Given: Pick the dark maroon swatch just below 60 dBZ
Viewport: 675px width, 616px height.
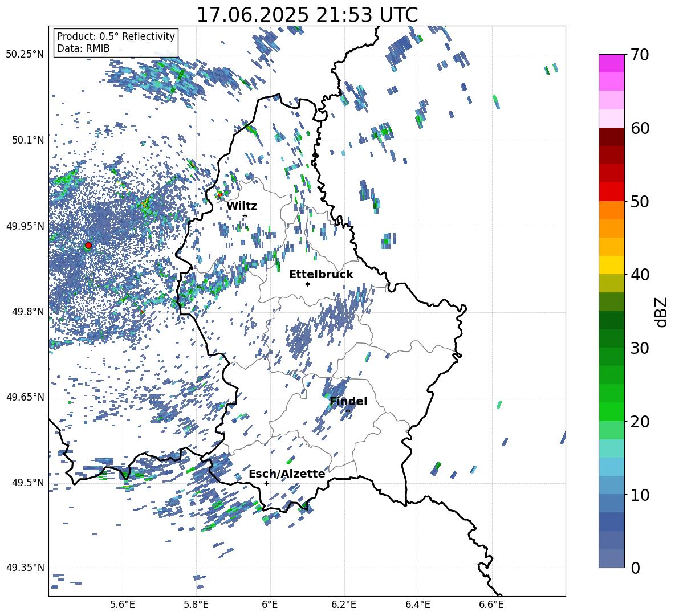Looking at the screenshot, I should pos(612,137).
